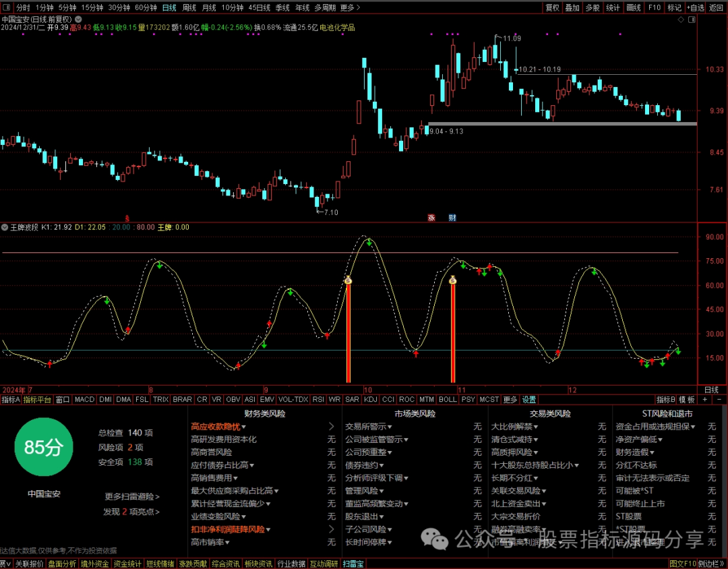Viewport: 728px width, 569px height.
Task: Click the 指标B button
Action: click(x=666, y=400)
